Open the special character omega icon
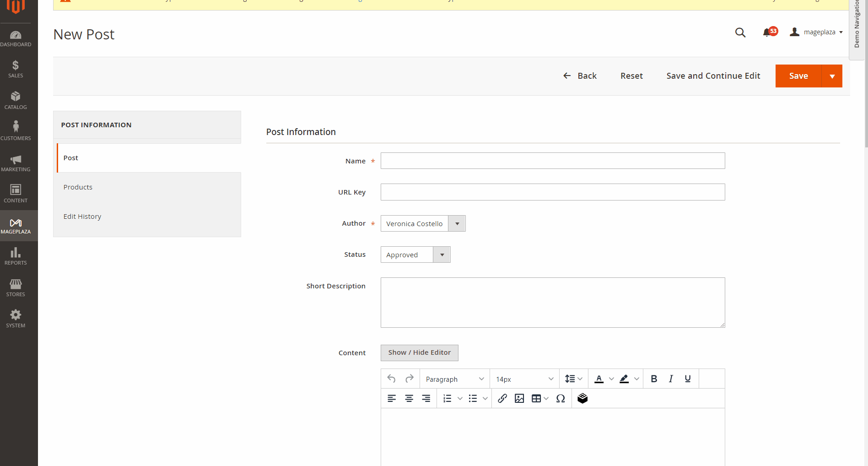868x466 pixels. point(561,398)
